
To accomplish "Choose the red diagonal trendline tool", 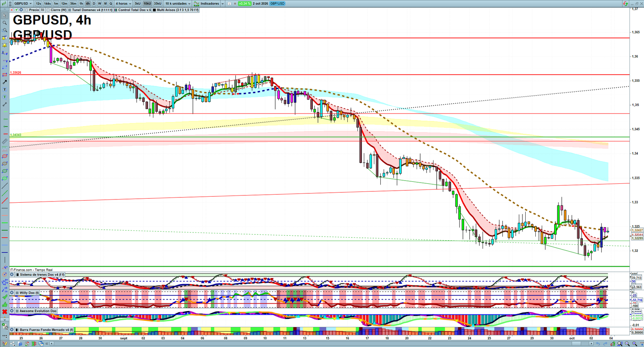I will [4, 201].
